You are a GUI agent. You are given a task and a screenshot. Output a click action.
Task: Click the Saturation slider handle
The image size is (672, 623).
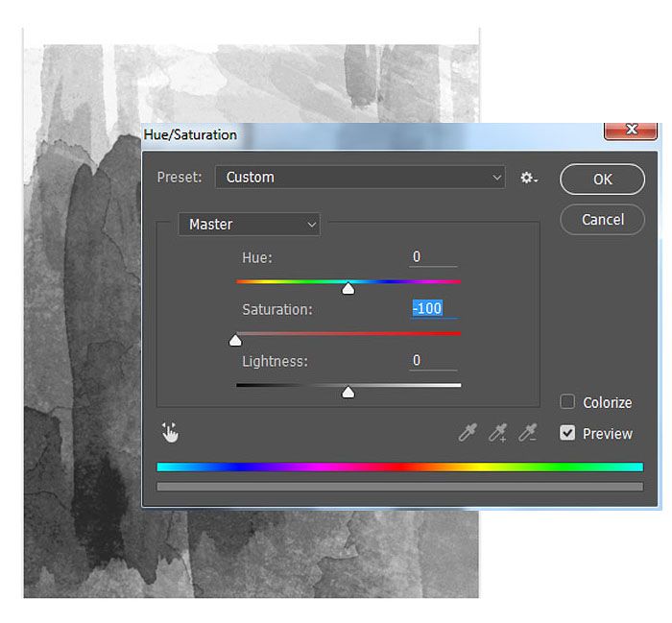235,340
